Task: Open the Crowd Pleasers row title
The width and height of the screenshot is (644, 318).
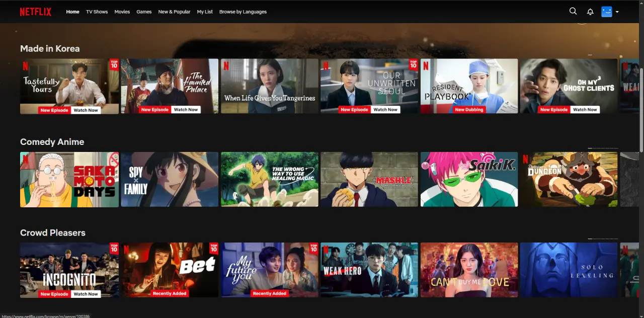Action: point(53,233)
